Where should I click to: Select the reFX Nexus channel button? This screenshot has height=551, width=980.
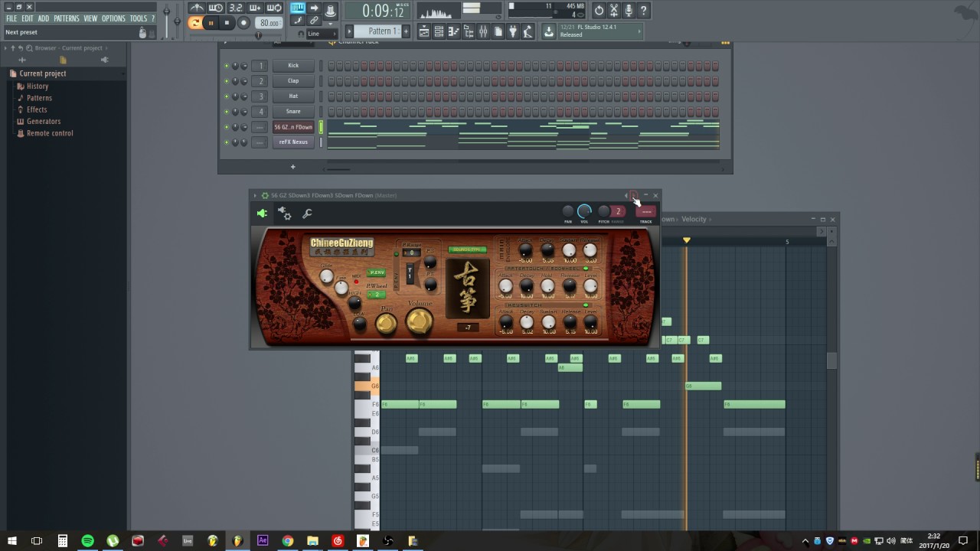point(293,142)
